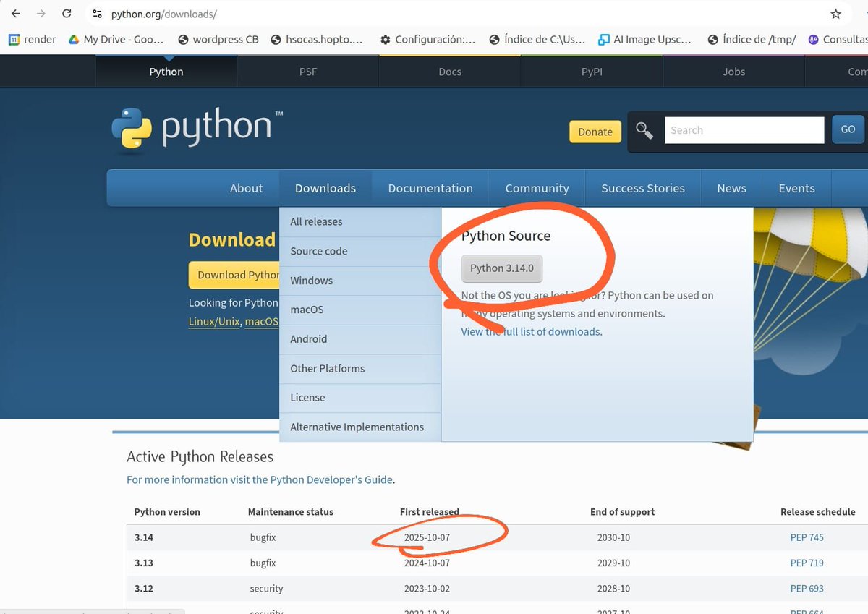This screenshot has width=868, height=614.
Task: Choose Android in the Downloads submenu
Action: pos(360,339)
